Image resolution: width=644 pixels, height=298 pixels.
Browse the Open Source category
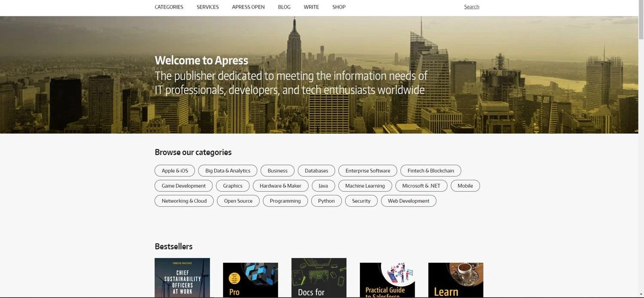pos(238,201)
